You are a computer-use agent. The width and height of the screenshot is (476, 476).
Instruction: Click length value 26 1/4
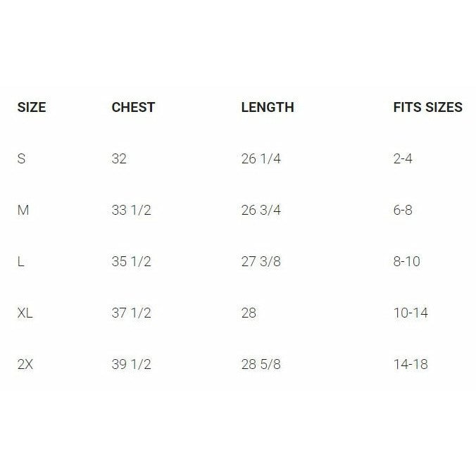point(261,159)
